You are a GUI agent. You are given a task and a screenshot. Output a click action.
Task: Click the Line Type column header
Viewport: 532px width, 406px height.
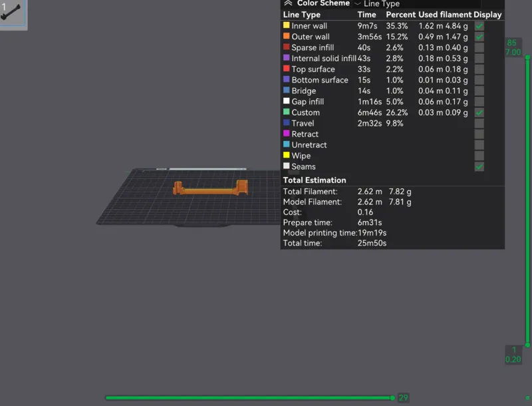pos(302,15)
